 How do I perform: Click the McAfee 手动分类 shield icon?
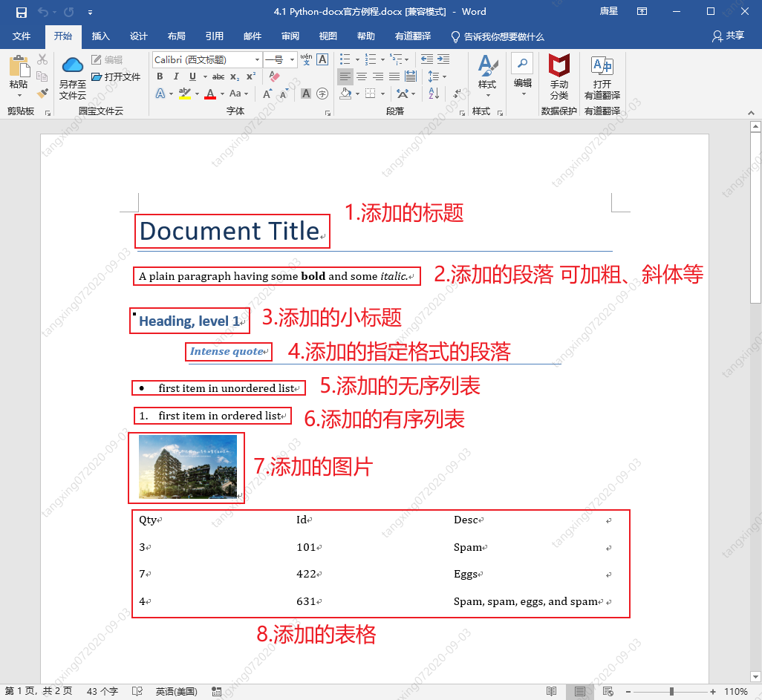(x=558, y=65)
